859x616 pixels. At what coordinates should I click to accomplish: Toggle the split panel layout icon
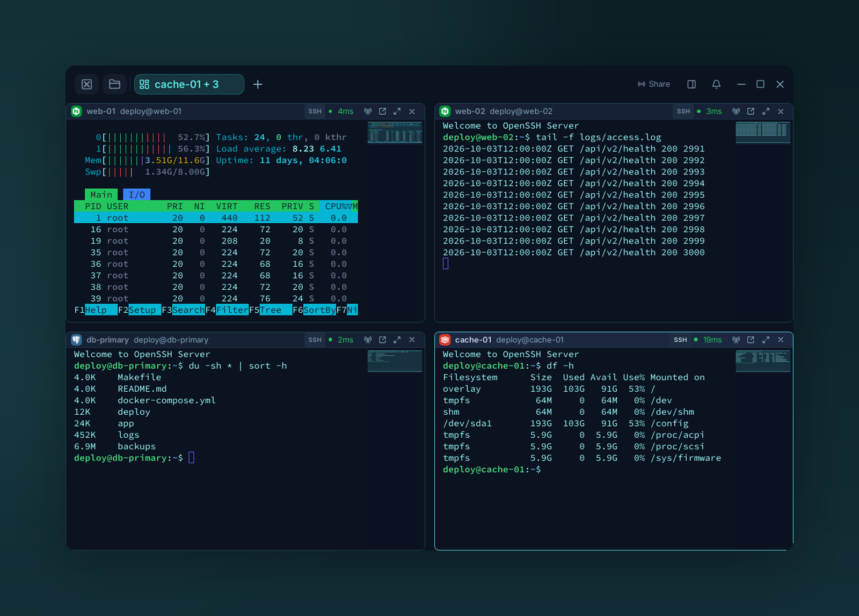point(691,84)
